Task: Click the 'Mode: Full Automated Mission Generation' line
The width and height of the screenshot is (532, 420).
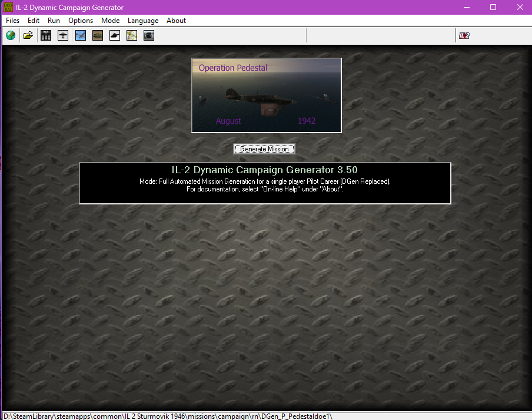Action: (x=265, y=181)
